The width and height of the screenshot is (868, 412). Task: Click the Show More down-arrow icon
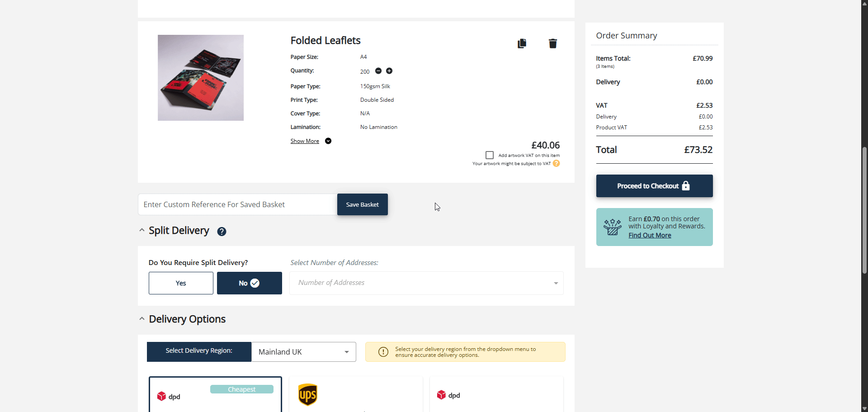tap(328, 141)
